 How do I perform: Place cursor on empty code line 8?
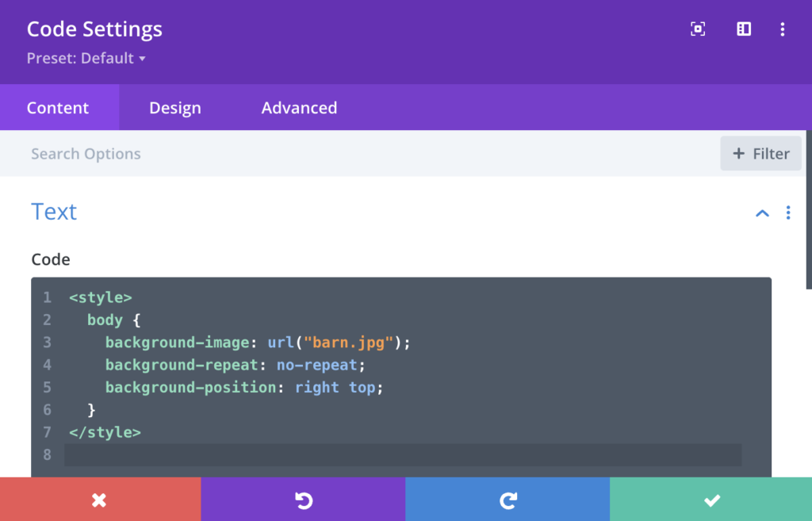[x=403, y=454]
